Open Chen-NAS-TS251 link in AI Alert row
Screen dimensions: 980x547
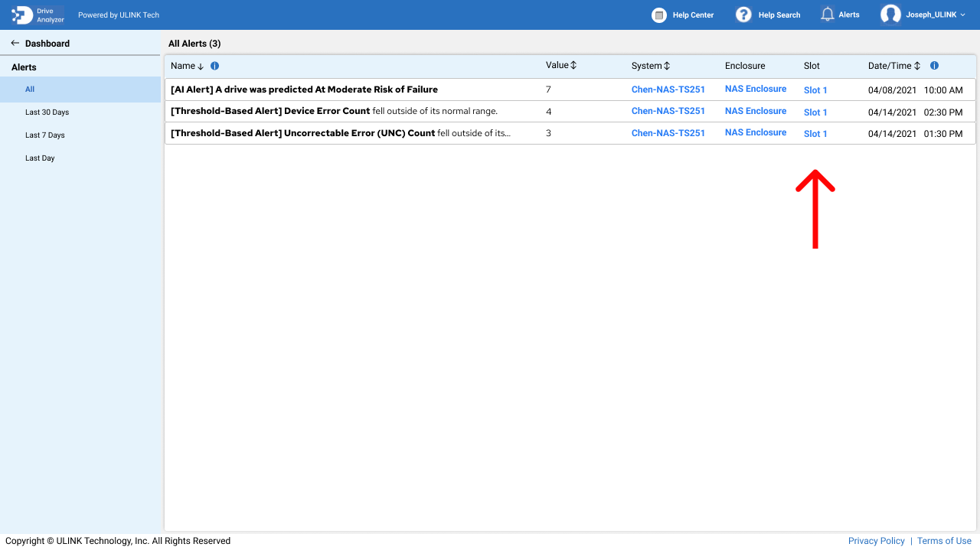click(x=668, y=90)
